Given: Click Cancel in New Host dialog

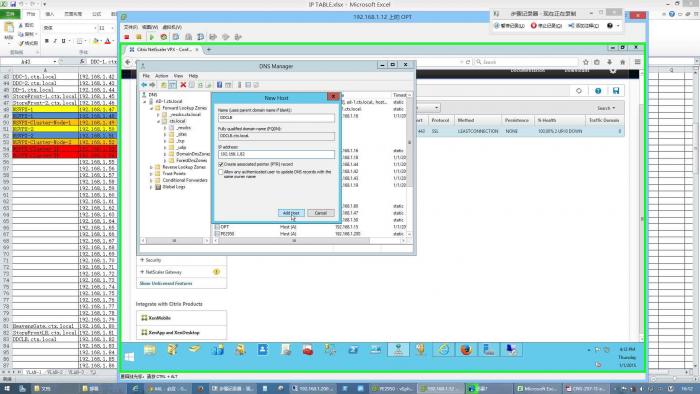Looking at the screenshot, I should coord(321,213).
